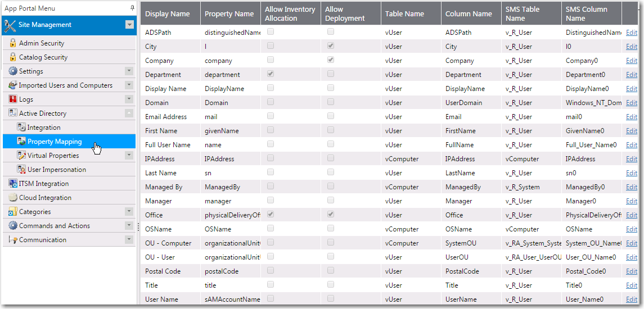The height and width of the screenshot is (309, 644).
Task: Click Edit link for Manager row
Action: (632, 201)
